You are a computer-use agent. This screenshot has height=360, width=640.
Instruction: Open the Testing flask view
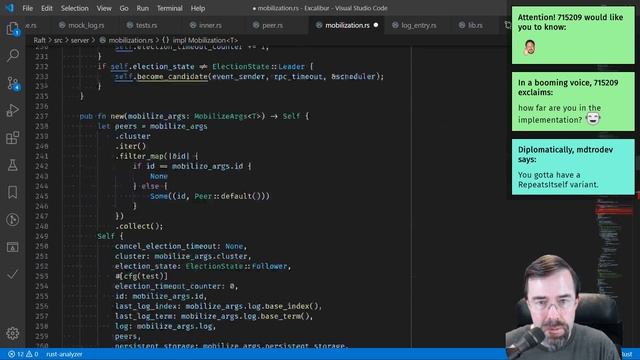pyautogui.click(x=13, y=165)
